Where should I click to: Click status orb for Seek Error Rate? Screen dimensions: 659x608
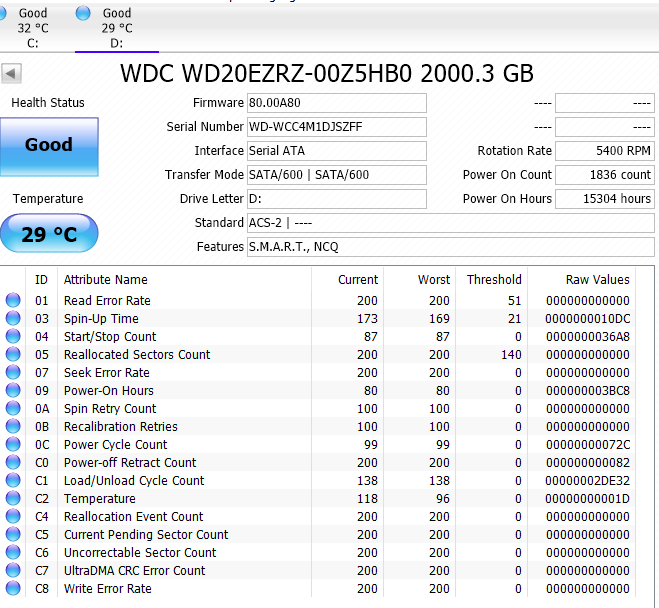[x=13, y=372]
